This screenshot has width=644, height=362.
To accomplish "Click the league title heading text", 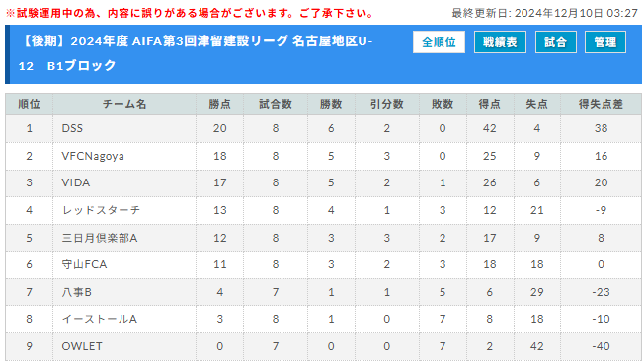I will [196, 53].
